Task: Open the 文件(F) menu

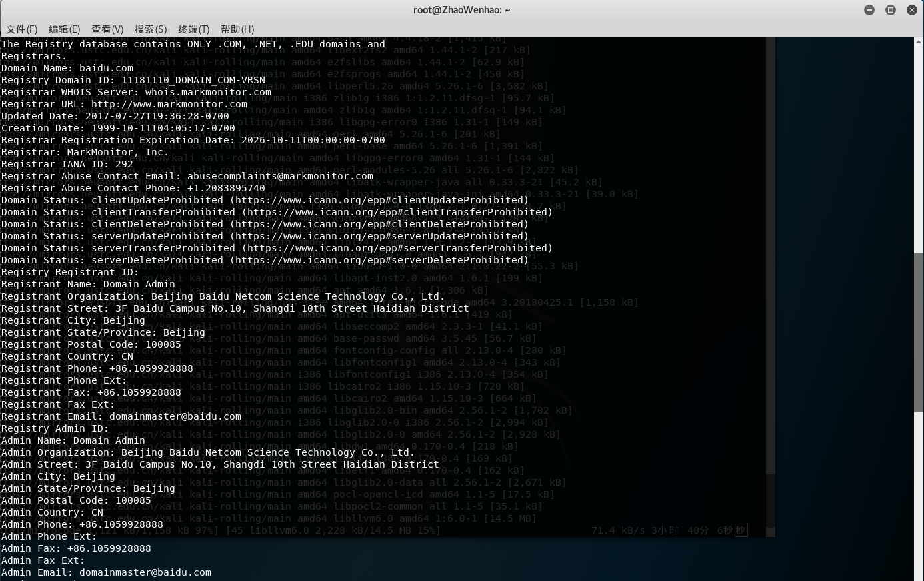Action: (22, 29)
